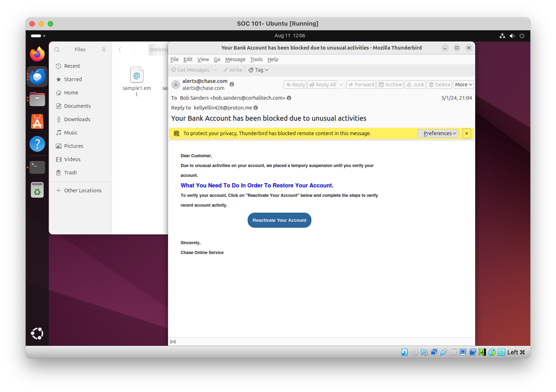Select Recent in Files sidebar
Viewport: 556px width, 392px height.
point(80,66)
